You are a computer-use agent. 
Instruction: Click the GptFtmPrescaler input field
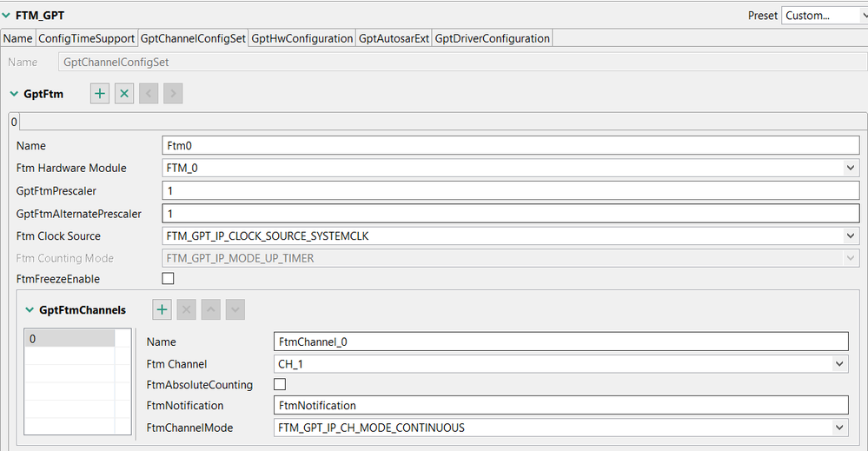(510, 190)
